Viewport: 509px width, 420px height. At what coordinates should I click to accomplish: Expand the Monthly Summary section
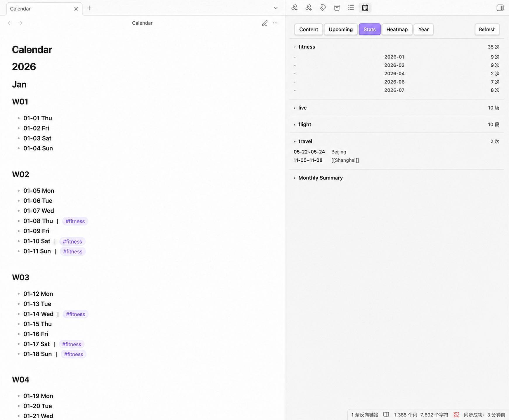(295, 178)
